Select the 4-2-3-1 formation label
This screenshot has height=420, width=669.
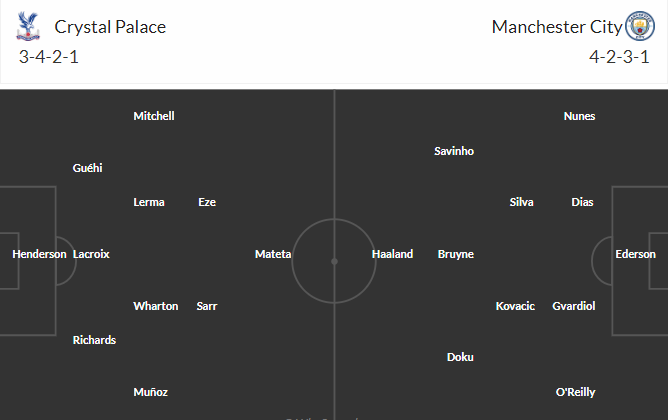[619, 57]
